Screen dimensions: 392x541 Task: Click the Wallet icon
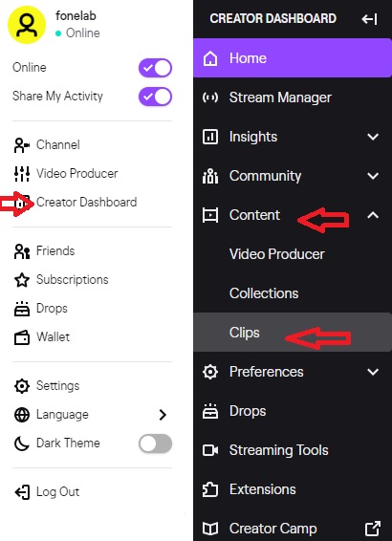pos(22,337)
